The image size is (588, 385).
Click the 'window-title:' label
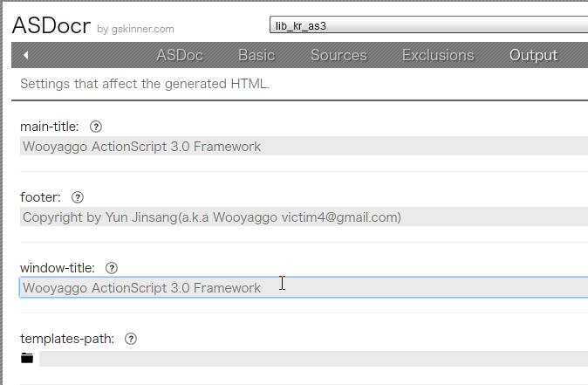coord(58,268)
